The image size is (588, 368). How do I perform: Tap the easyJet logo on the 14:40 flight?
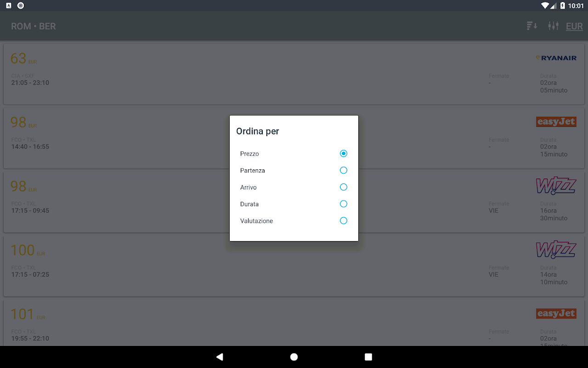(556, 122)
